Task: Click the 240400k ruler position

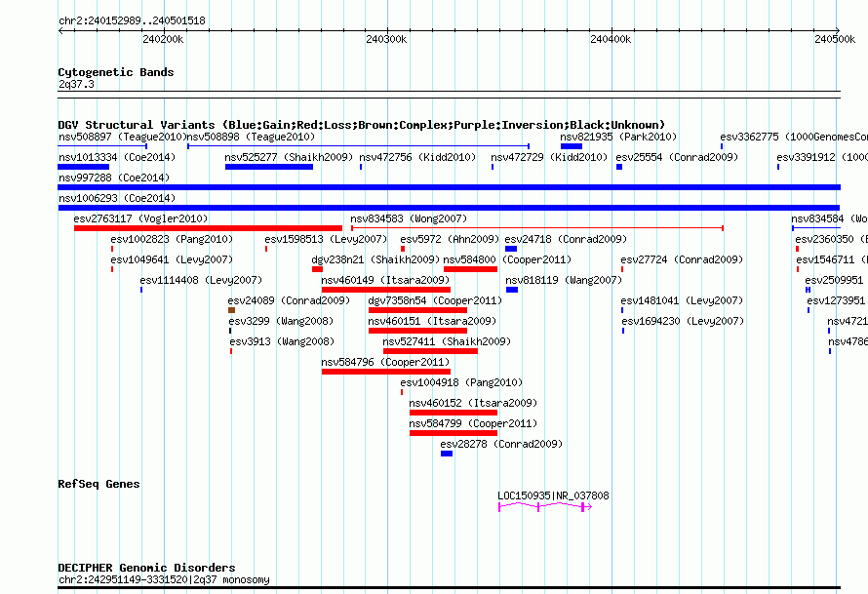Action: pyautogui.click(x=611, y=39)
